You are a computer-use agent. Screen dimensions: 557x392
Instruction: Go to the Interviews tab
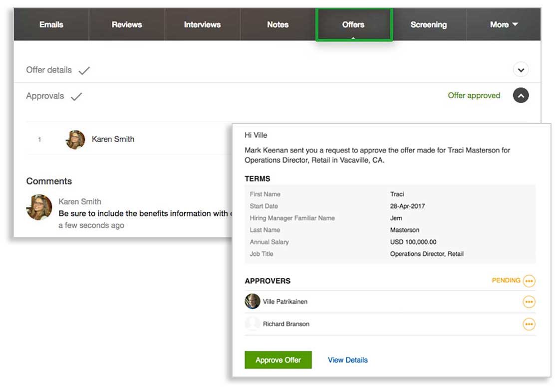point(202,24)
